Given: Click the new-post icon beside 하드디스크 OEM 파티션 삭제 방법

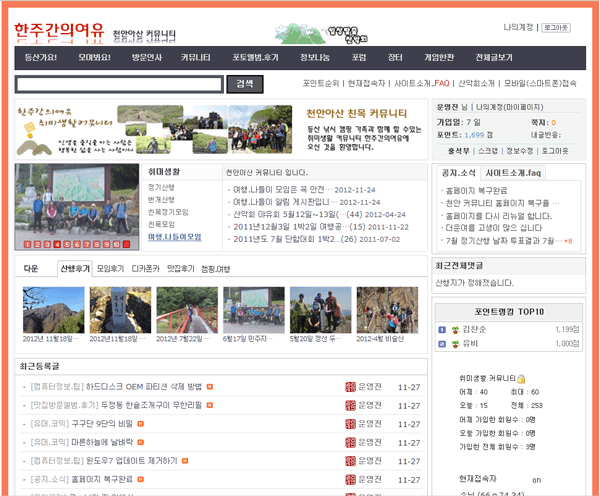Looking at the screenshot, I should click(x=209, y=386).
